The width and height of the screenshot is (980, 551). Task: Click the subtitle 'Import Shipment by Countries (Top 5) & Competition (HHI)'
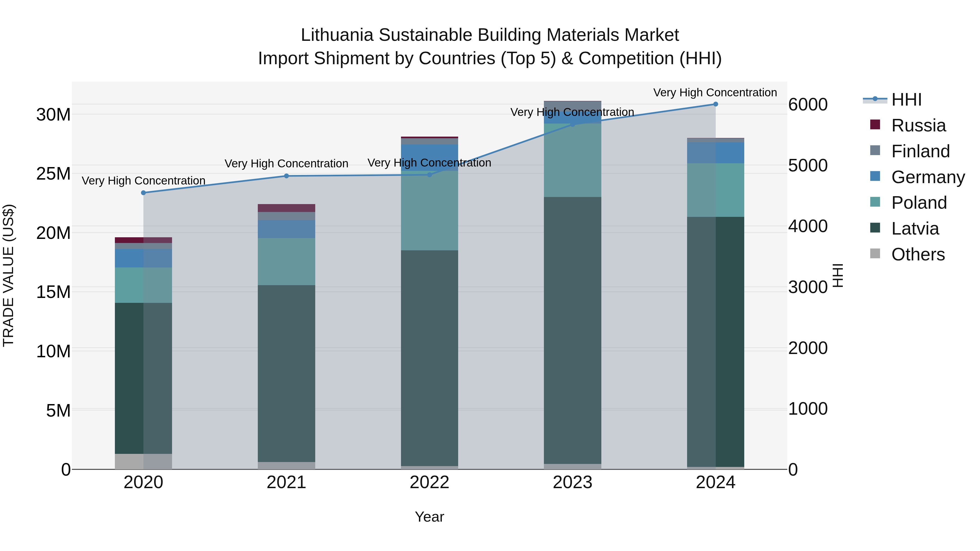coord(490,59)
